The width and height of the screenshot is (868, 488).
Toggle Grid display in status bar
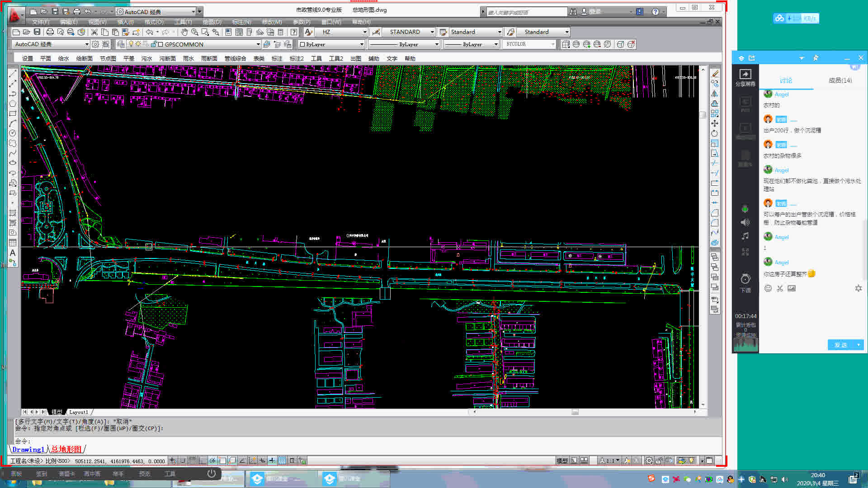coord(193,460)
